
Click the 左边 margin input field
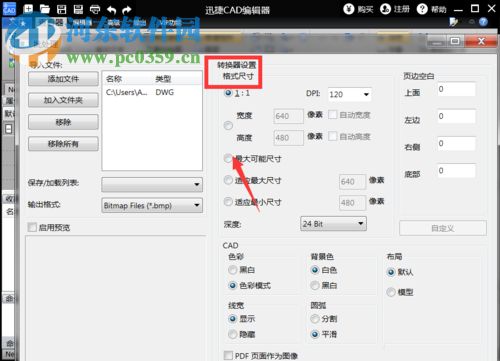(457, 116)
